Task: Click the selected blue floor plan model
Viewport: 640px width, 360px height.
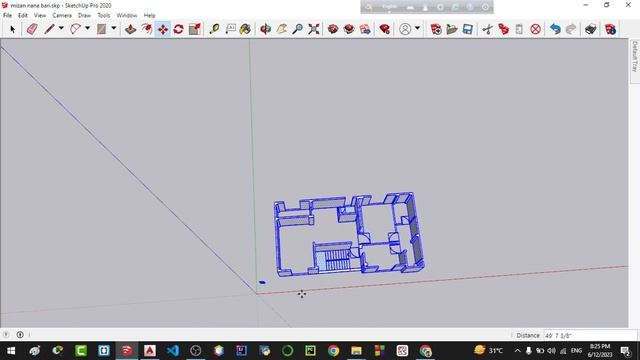Action: (x=349, y=234)
